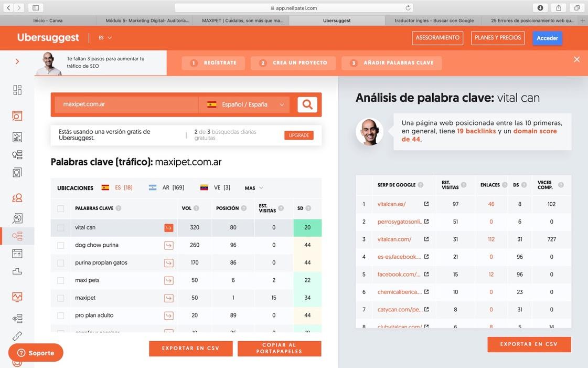Open Español / España language dropdown
The height and width of the screenshot is (368, 588).
[244, 104]
